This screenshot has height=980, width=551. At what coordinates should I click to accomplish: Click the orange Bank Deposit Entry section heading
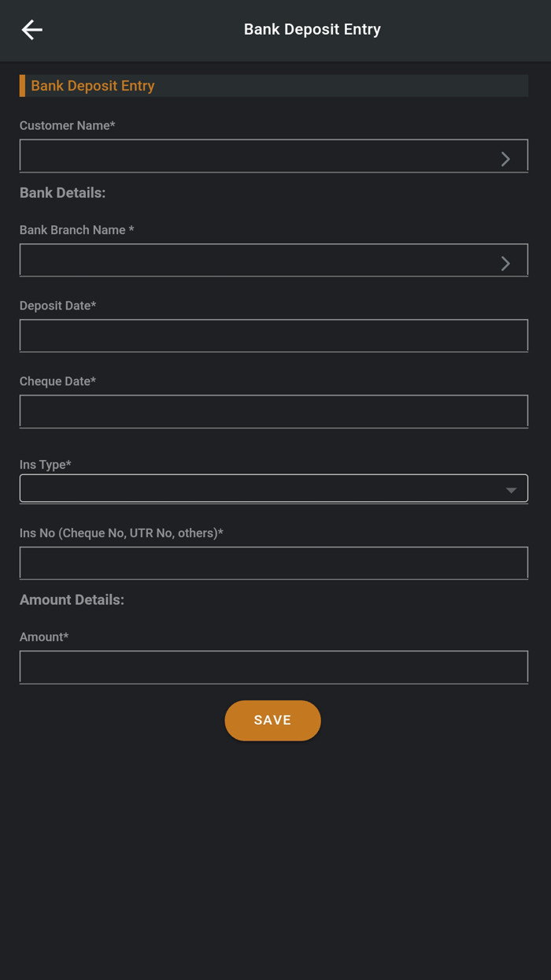(93, 86)
